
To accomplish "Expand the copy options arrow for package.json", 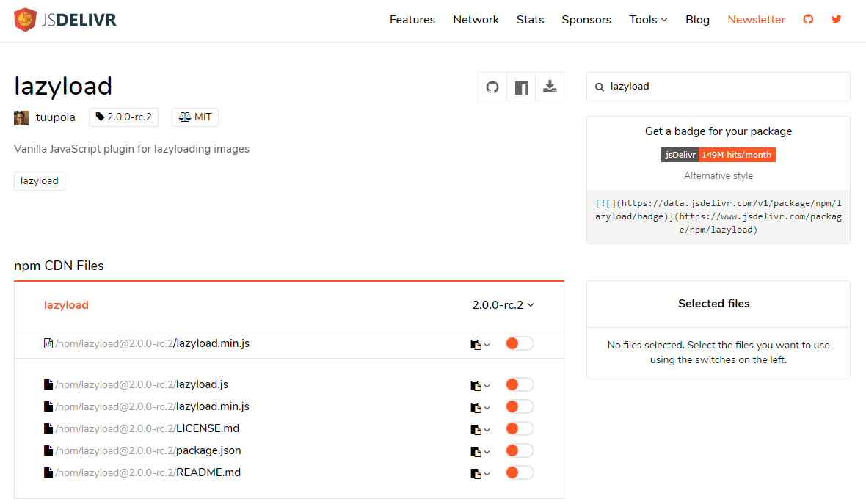I will pyautogui.click(x=487, y=452).
